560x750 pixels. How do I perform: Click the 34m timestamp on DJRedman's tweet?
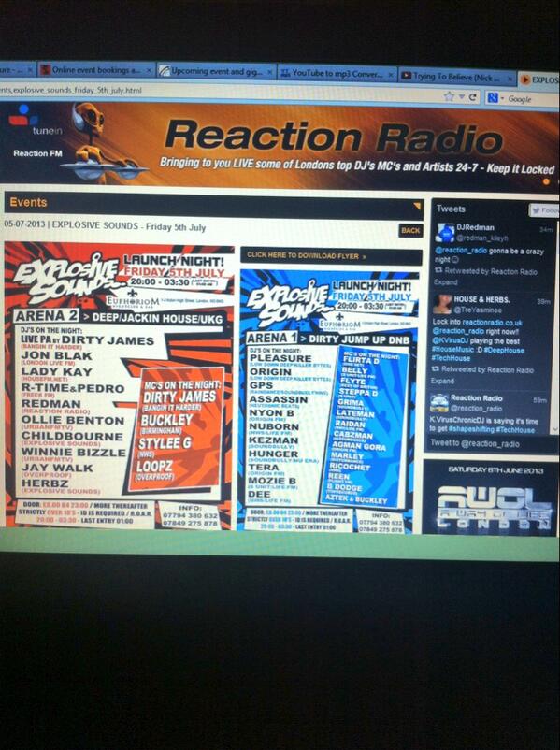point(546,230)
